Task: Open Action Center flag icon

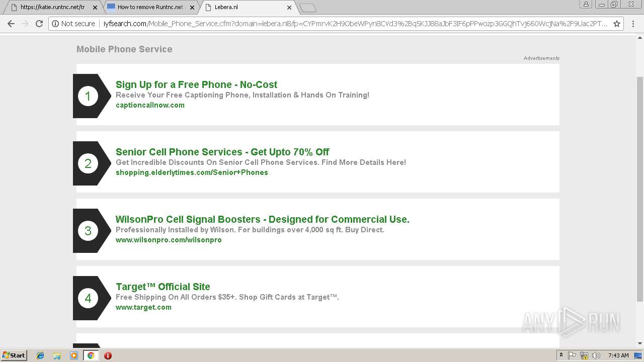Action: (x=572, y=355)
